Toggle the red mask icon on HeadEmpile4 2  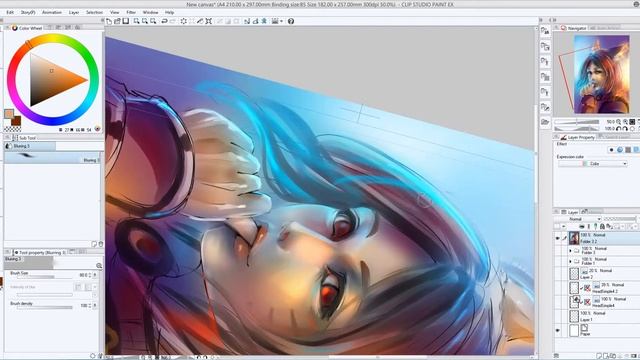[x=587, y=288]
